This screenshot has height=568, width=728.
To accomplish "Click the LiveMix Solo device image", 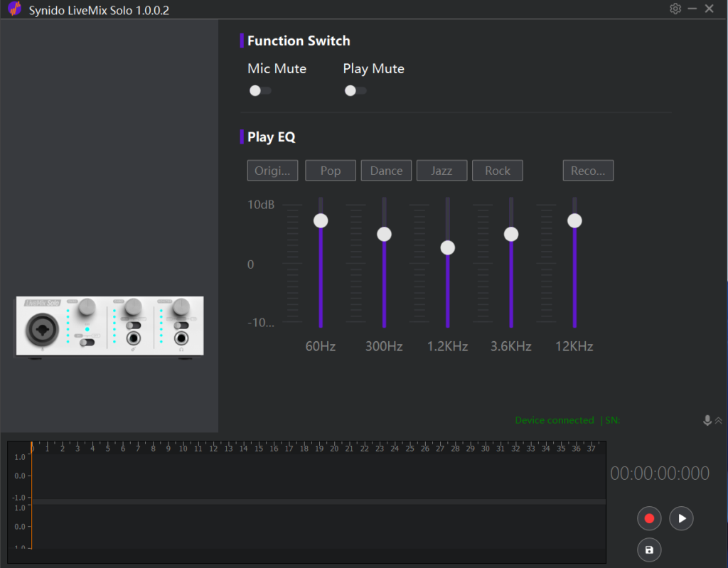I will pyautogui.click(x=110, y=326).
